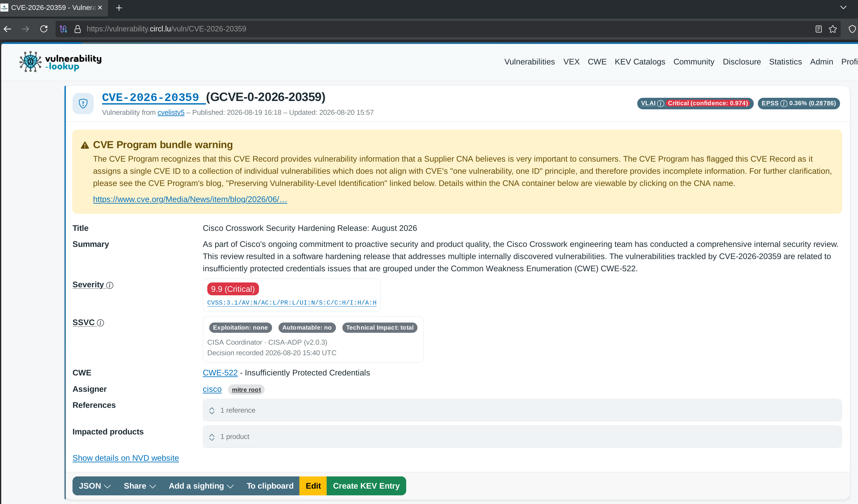858x504 pixels.
Task: Click the Exploitation: none badge
Action: pyautogui.click(x=240, y=328)
